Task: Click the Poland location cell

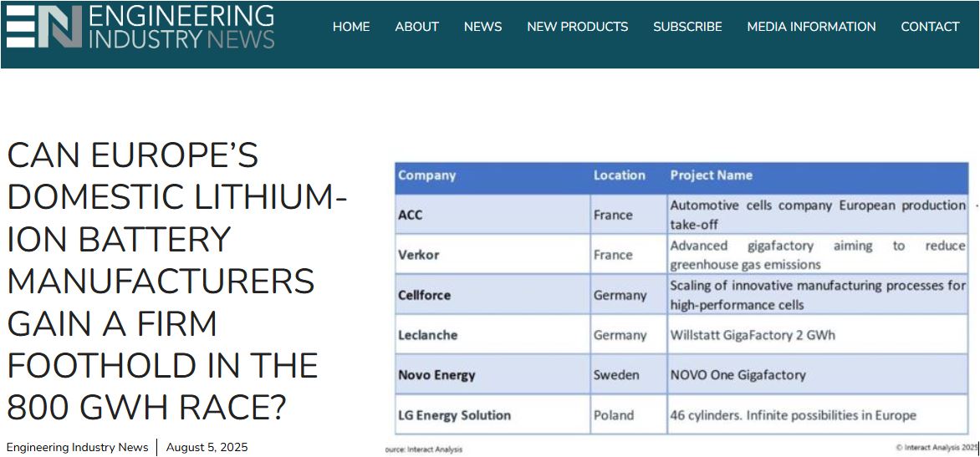Action: point(629,414)
